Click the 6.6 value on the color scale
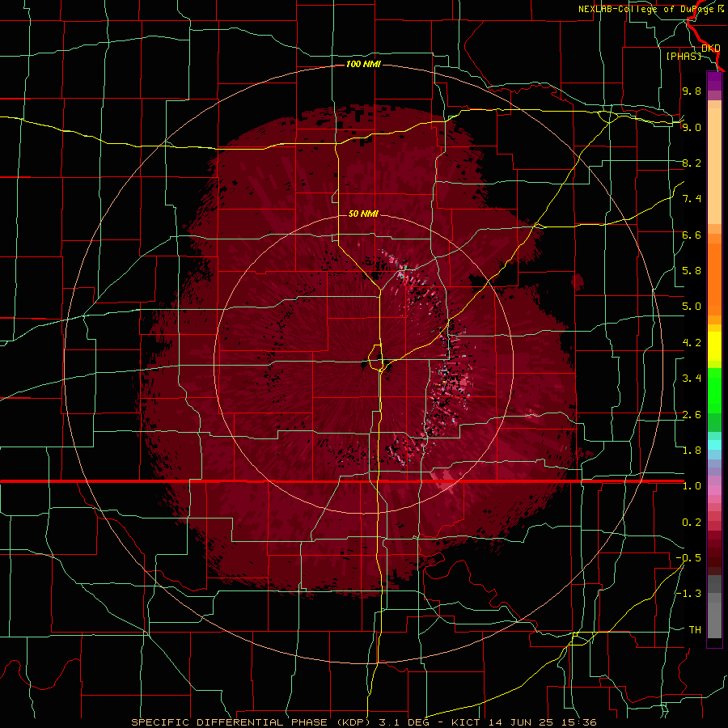Screen dimensions: 728x728 point(692,235)
